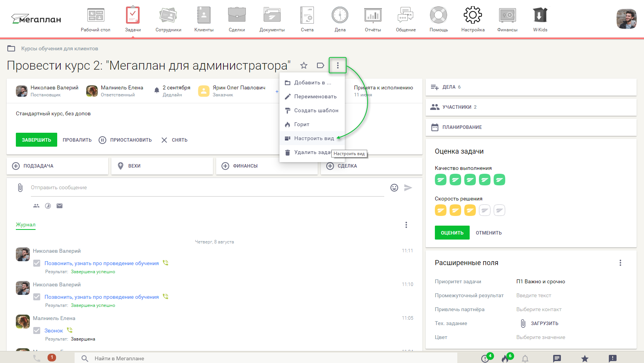Select Горит menu option
The width and height of the screenshot is (644, 363).
(x=312, y=124)
